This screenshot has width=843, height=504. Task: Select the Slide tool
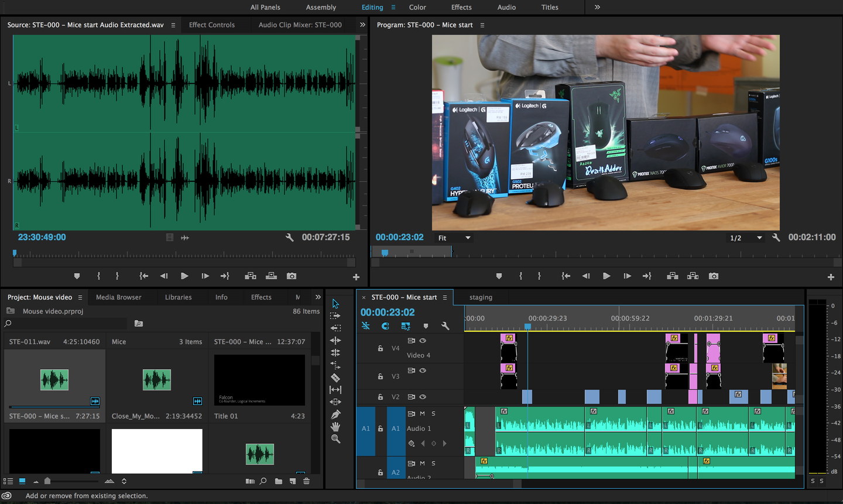pos(335,402)
